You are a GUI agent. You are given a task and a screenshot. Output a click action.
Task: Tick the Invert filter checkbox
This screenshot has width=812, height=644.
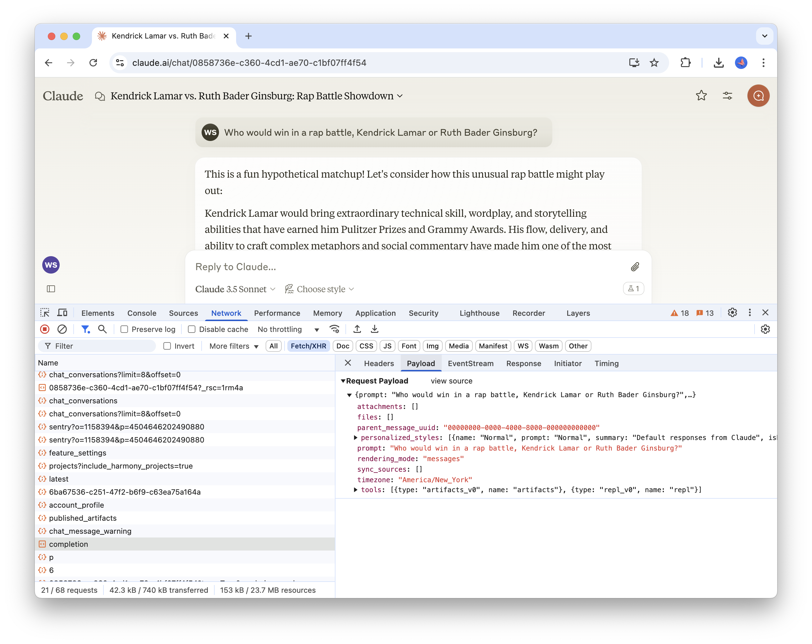coord(167,346)
